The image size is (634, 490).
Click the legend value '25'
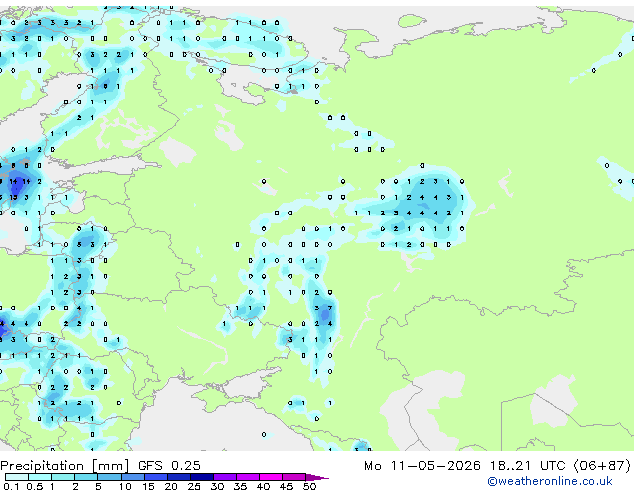click(x=194, y=486)
